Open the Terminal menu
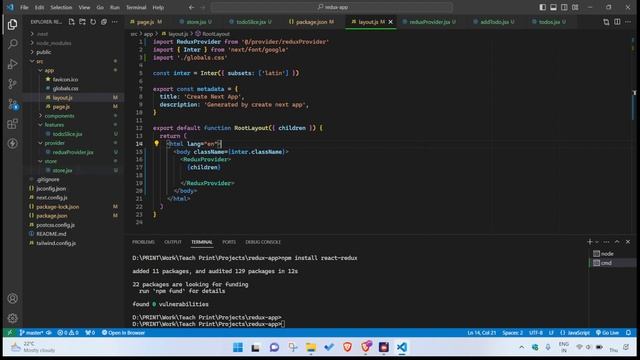Image resolution: width=640 pixels, height=360 pixels. click(136, 7)
